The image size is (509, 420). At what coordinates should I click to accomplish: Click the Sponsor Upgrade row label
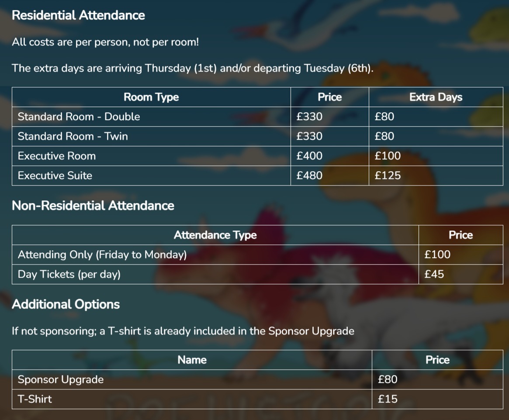coord(60,379)
